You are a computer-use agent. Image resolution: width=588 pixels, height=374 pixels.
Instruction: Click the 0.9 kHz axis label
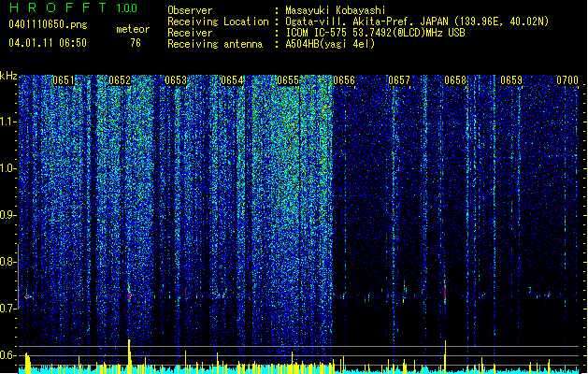[8, 215]
